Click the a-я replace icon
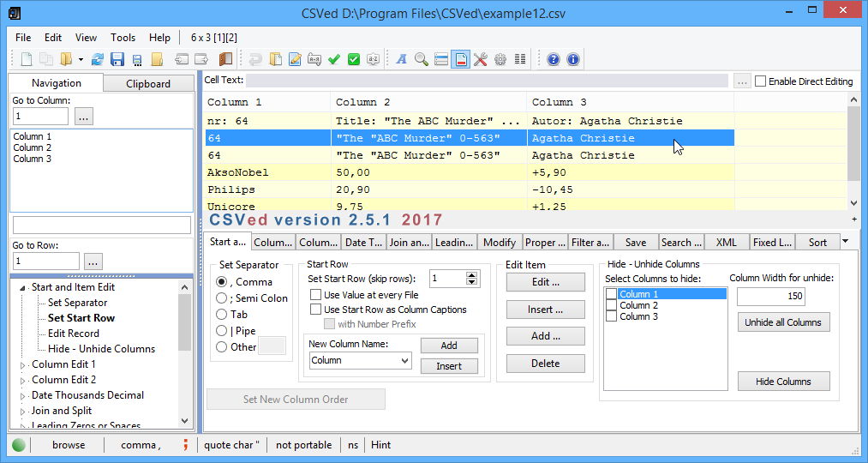Viewport: 868px width, 463px height. (x=314, y=59)
